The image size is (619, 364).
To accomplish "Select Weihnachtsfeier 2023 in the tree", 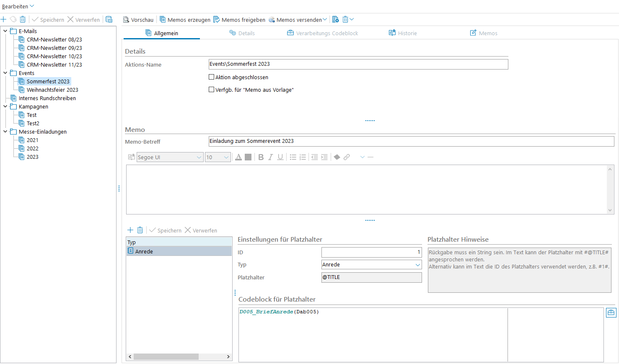I will (x=52, y=90).
